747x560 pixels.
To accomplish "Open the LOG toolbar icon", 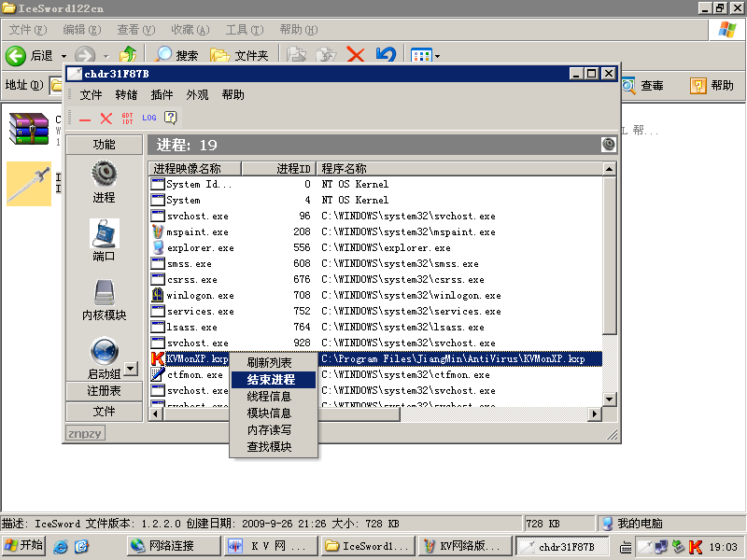I will click(x=149, y=118).
